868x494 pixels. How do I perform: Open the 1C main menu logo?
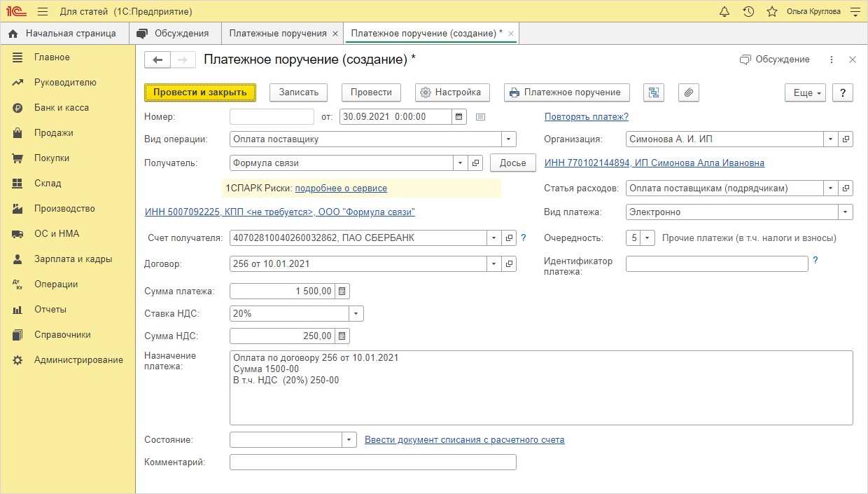point(17,12)
